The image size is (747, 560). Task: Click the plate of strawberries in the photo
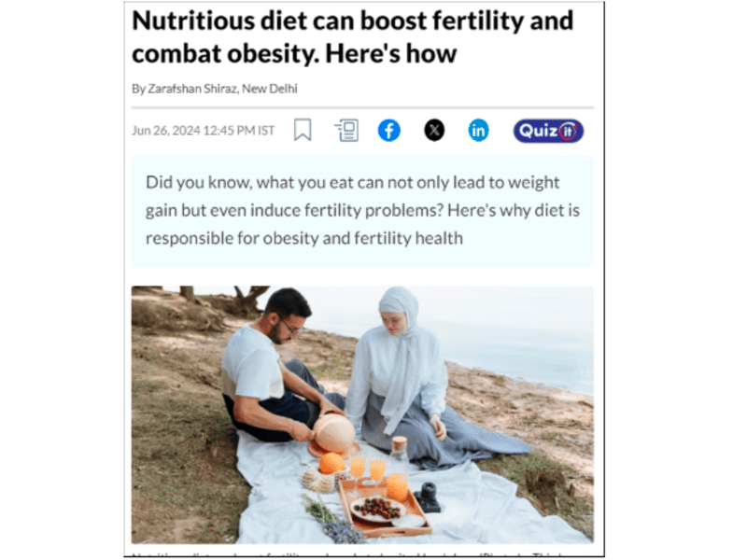(x=378, y=509)
